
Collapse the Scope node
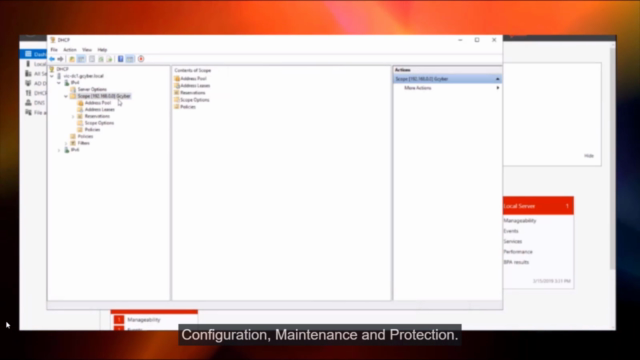tap(66, 96)
